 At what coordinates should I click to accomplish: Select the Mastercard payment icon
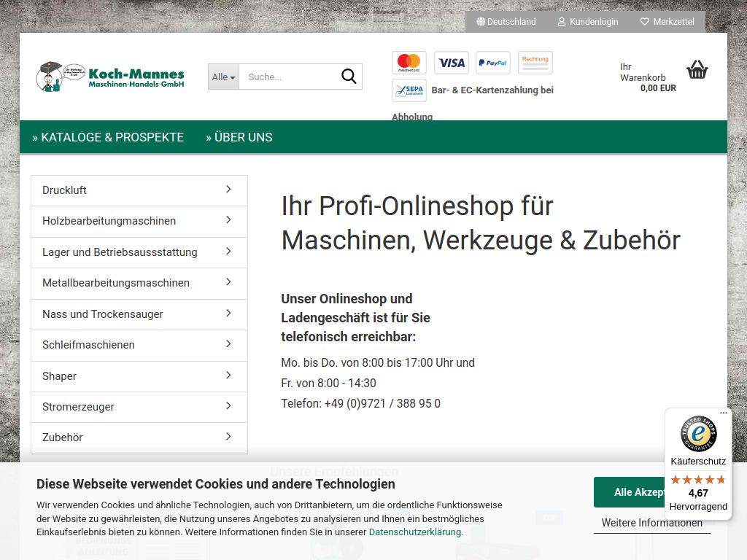[x=409, y=63]
